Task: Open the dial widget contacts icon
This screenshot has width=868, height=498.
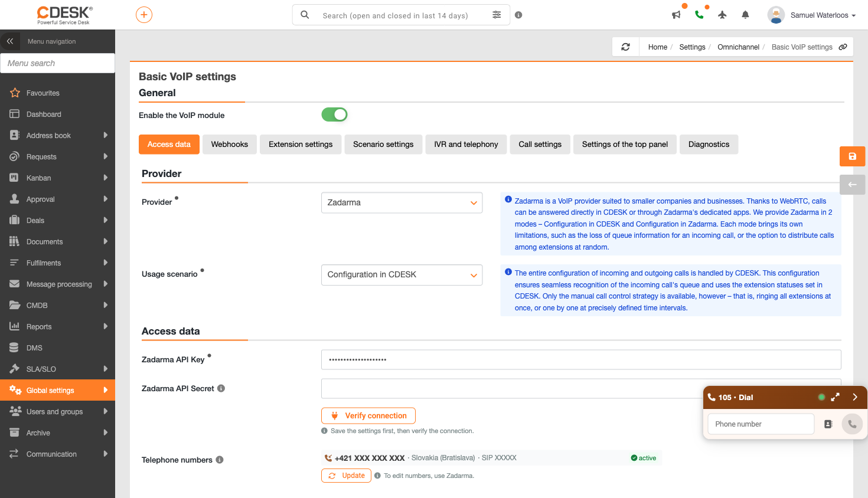Action: pos(828,424)
